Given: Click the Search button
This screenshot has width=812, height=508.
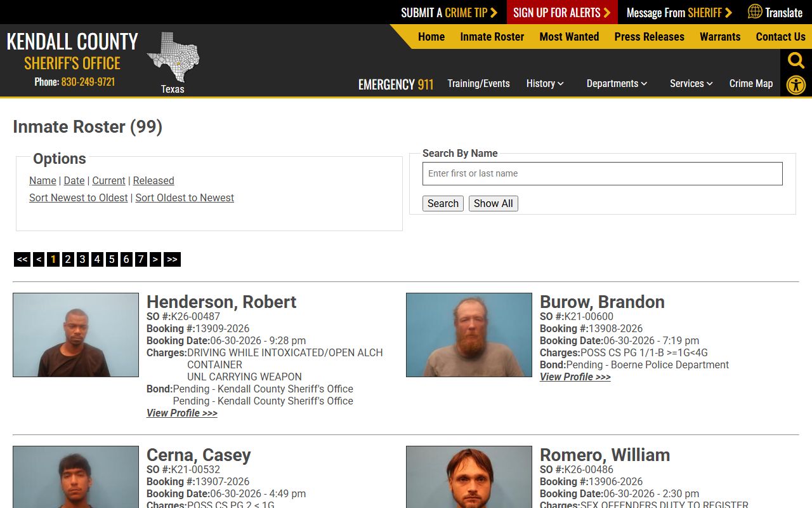Looking at the screenshot, I should pyautogui.click(x=443, y=203).
